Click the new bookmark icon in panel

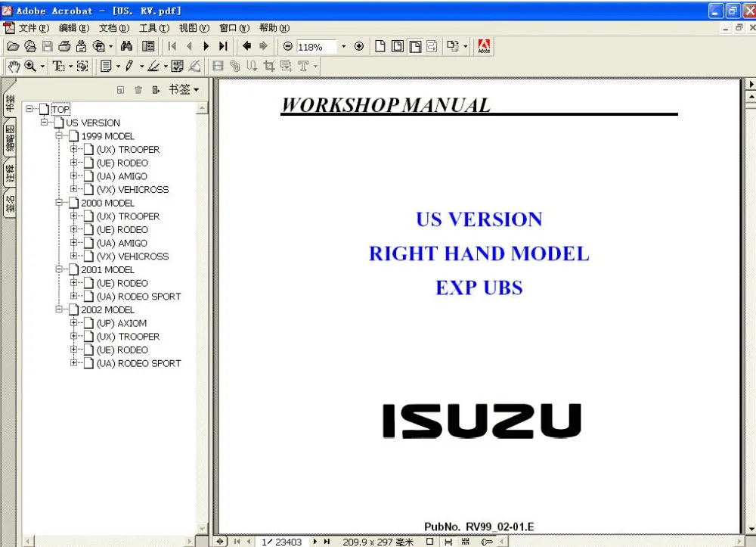tap(120, 90)
